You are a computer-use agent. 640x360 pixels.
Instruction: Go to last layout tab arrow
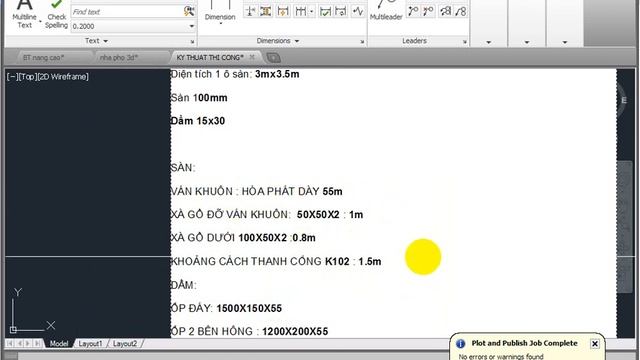coord(37,344)
